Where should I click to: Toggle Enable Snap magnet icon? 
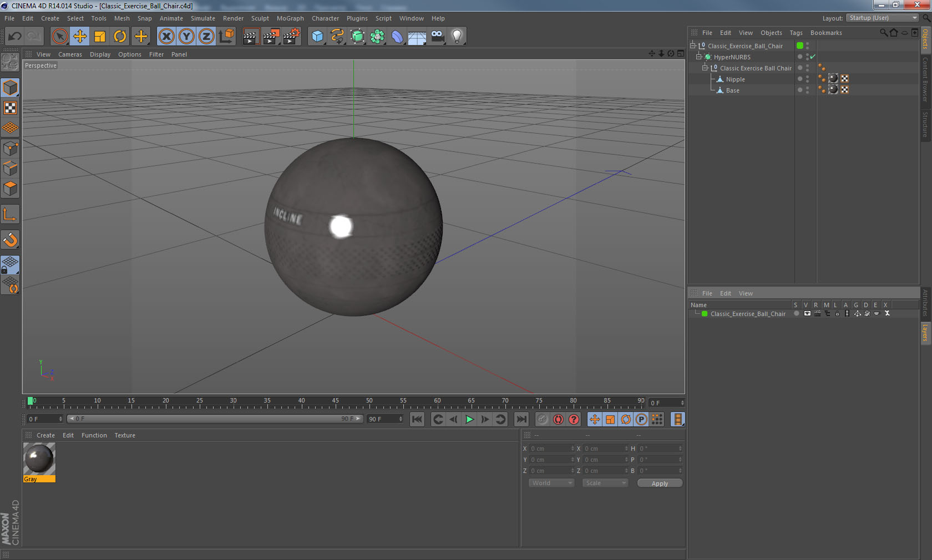click(x=11, y=240)
